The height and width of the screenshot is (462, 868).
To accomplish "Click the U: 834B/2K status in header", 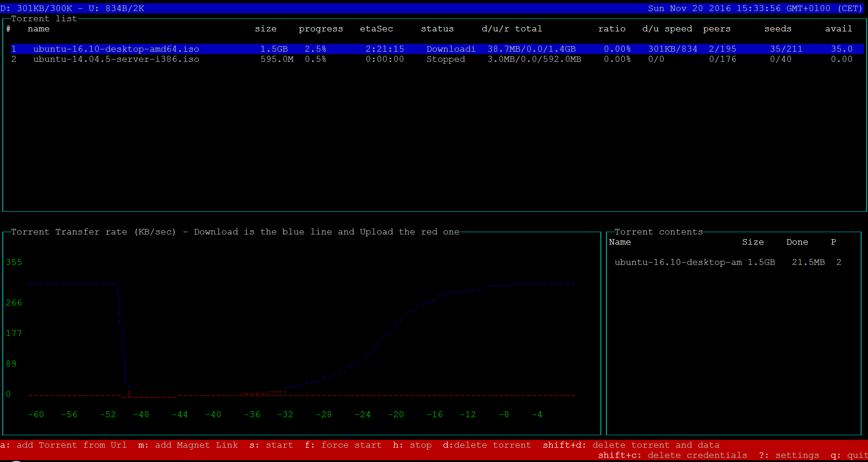I will [x=116, y=8].
